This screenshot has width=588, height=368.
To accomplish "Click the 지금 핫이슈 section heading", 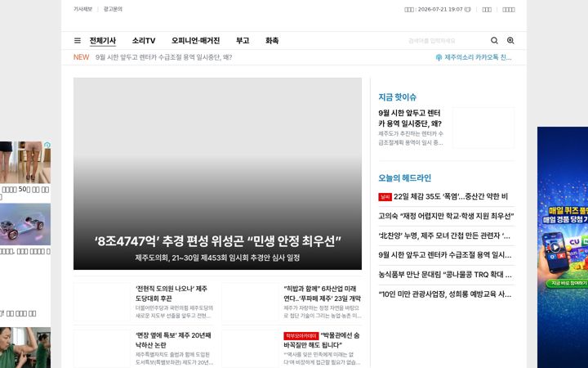I will click(x=398, y=96).
